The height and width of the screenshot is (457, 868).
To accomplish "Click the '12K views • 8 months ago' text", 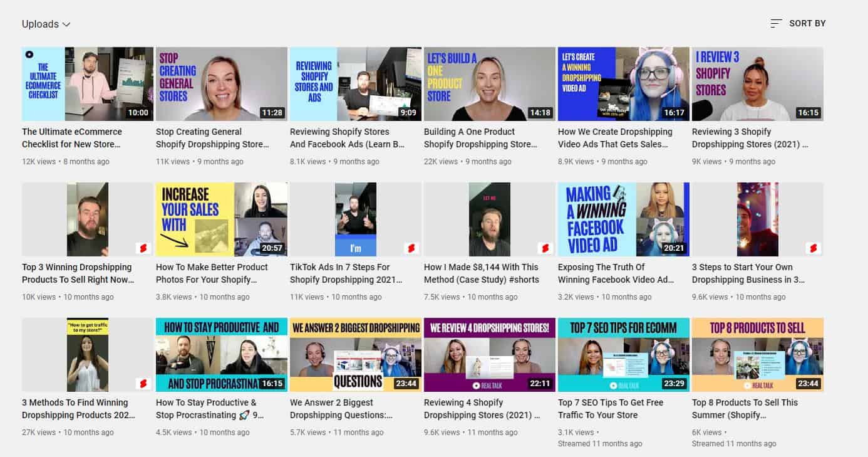I will pyautogui.click(x=66, y=162).
